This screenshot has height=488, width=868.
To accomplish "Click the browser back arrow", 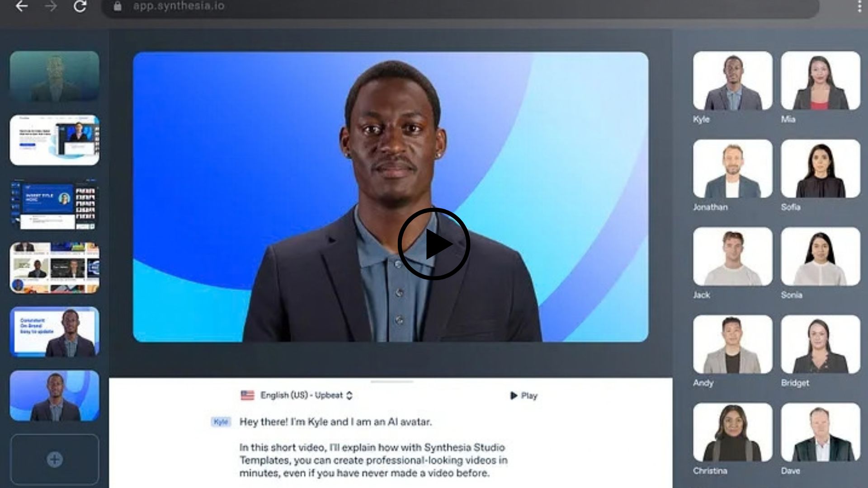I will (x=22, y=6).
